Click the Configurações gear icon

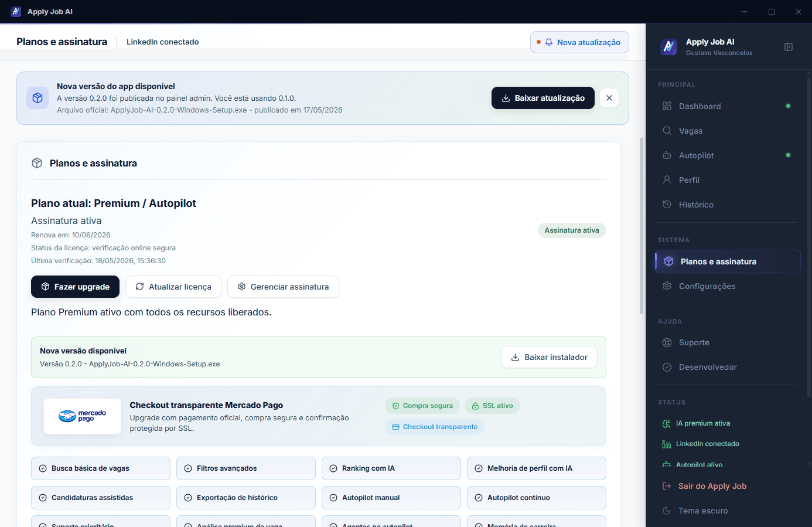[667, 286]
